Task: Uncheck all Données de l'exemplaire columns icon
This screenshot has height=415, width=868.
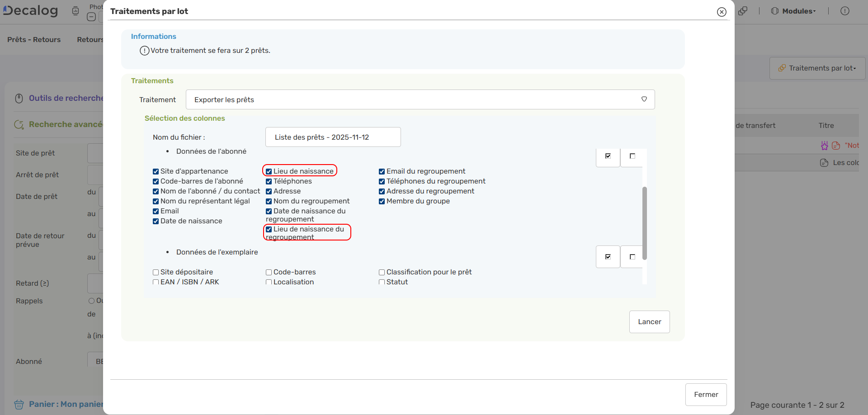Action: pos(632,257)
